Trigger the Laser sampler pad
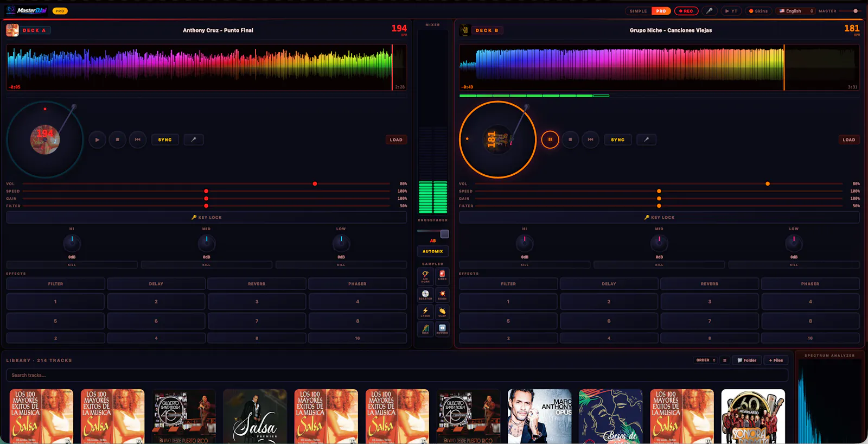This screenshot has width=868, height=444. pyautogui.click(x=425, y=312)
